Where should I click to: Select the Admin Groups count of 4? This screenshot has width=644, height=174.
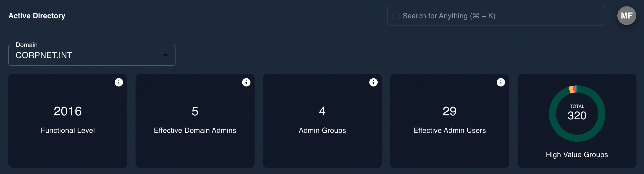coord(322,111)
